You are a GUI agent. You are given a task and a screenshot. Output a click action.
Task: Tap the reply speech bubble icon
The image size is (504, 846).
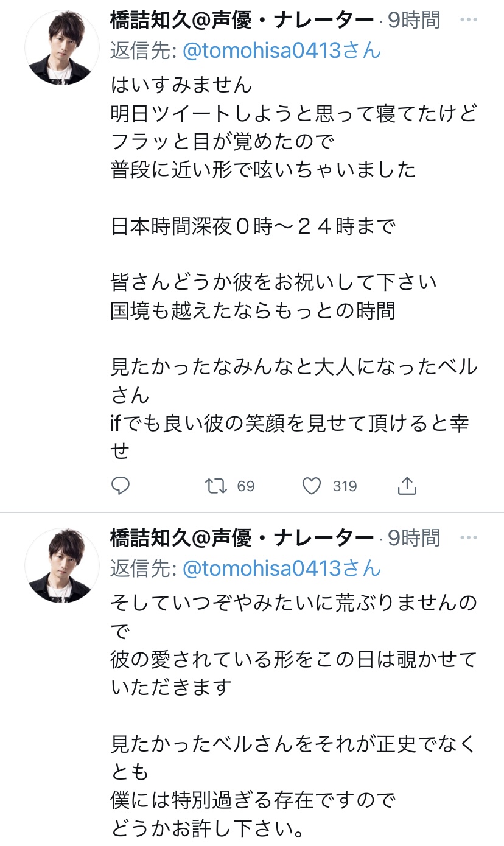pyautogui.click(x=121, y=486)
